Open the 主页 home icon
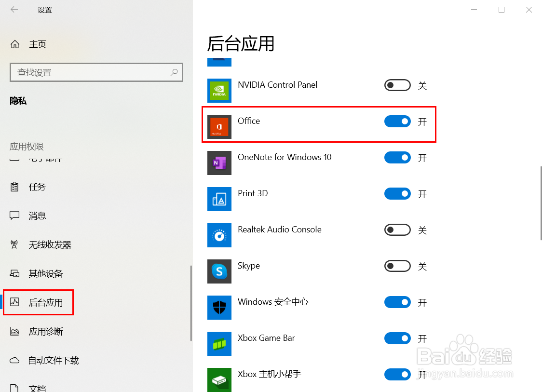 [x=15, y=44]
